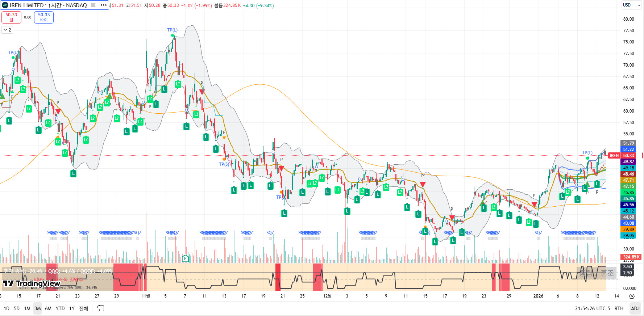Screen dimensions: 644x316
Task: Select the 6M date range
Action: pyautogui.click(x=48, y=308)
